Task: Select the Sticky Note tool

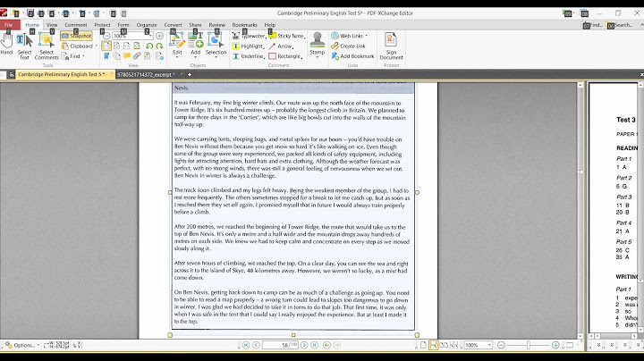Action: [x=287, y=36]
